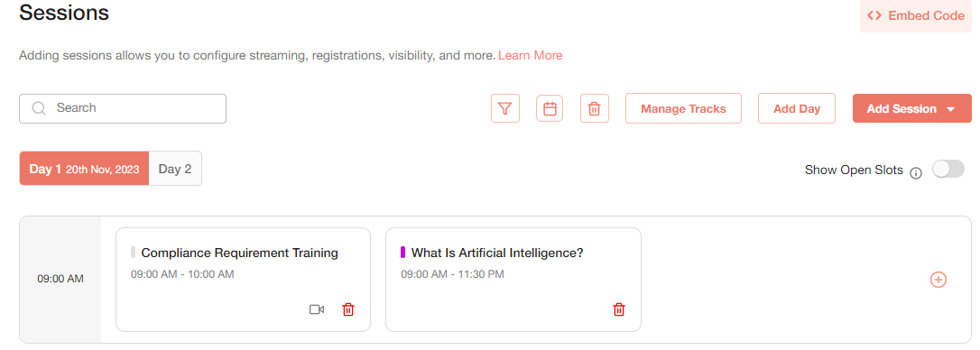Click into the Search sessions field
Screen dimensions: 980x350
pos(123,109)
